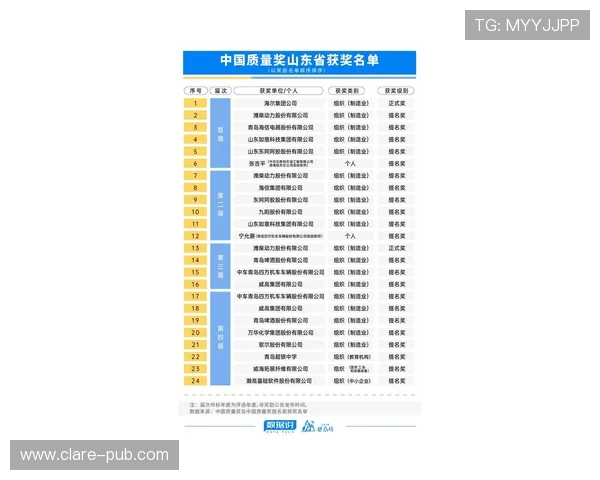The image size is (600, 480).
Task: Select 中车青岛四方机车车辆股份有限公司 in row 17
Action: pyautogui.click(x=280, y=296)
